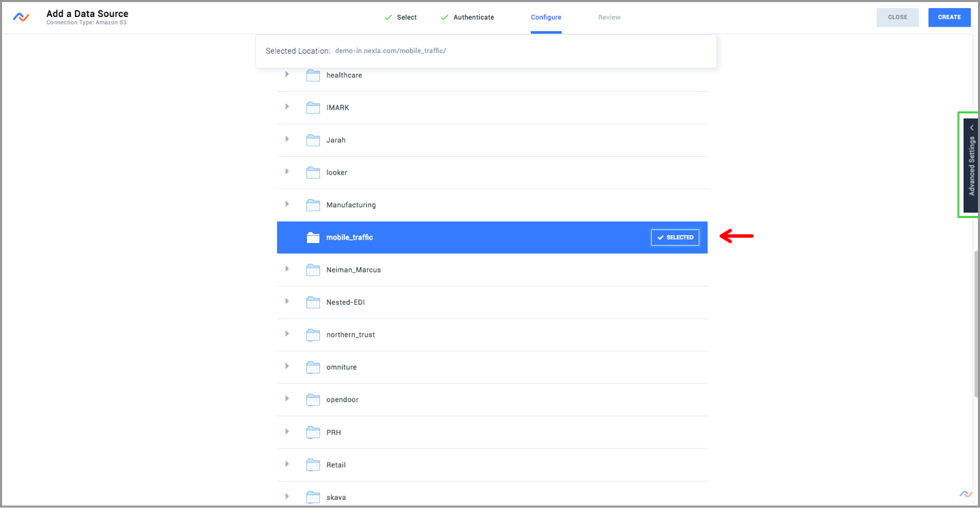Click the healthcare folder icon

click(313, 75)
